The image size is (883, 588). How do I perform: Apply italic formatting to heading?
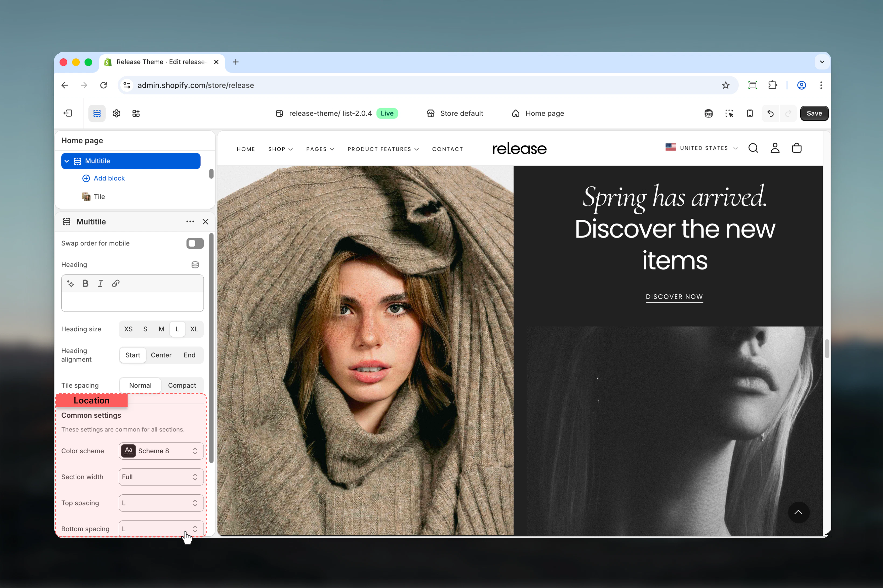point(101,284)
